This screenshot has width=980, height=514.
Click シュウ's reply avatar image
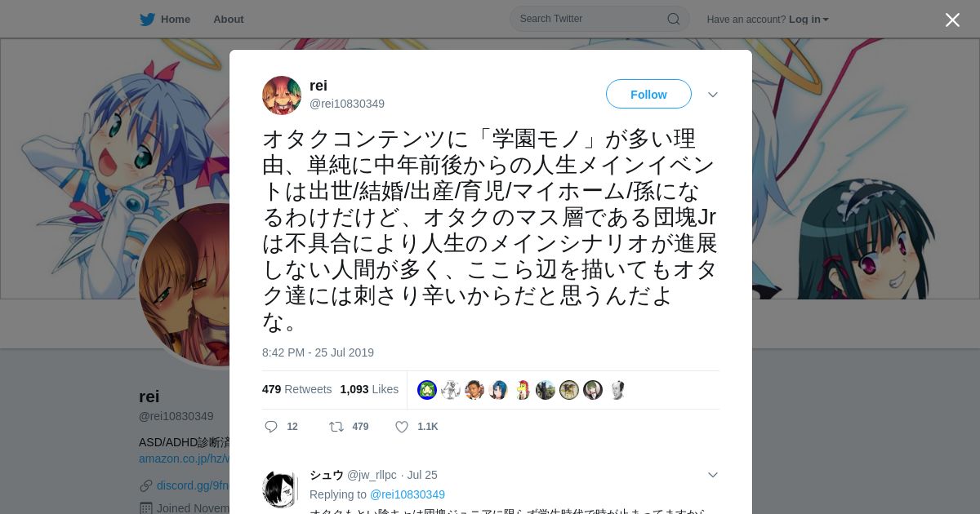(x=282, y=489)
